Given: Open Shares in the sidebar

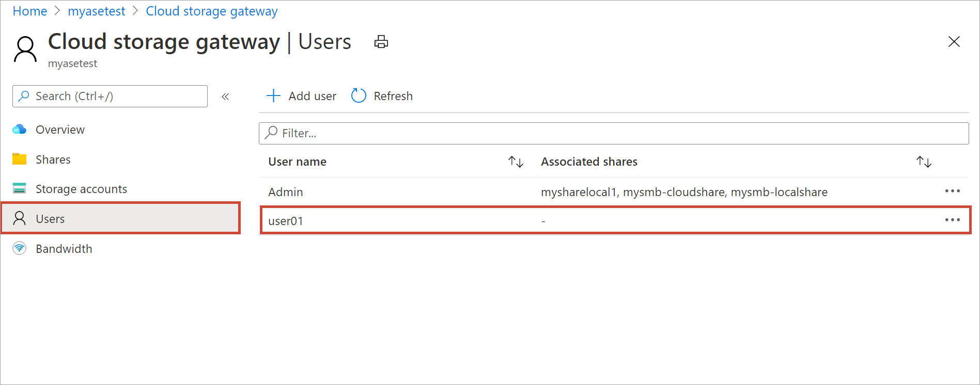Looking at the screenshot, I should point(53,159).
